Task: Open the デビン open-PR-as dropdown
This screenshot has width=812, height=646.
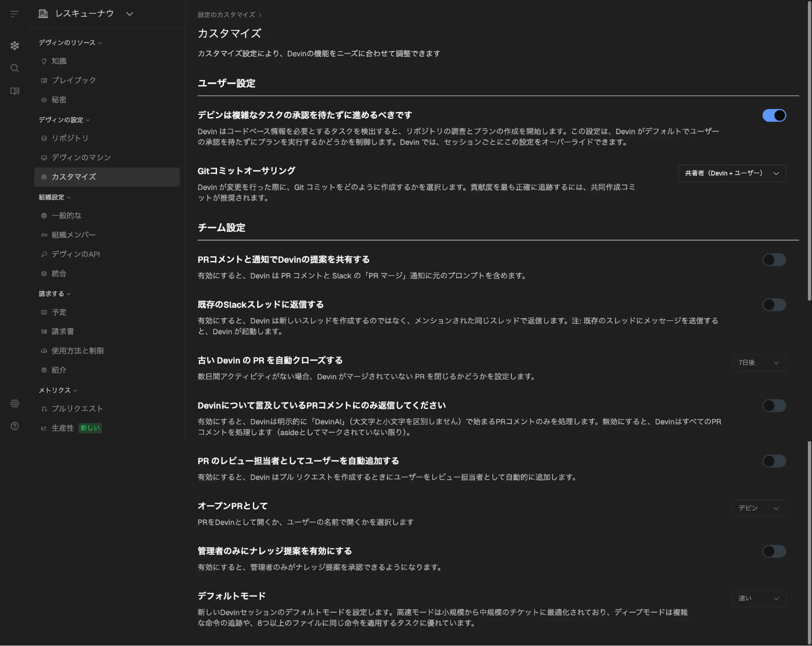Action: [x=759, y=509]
